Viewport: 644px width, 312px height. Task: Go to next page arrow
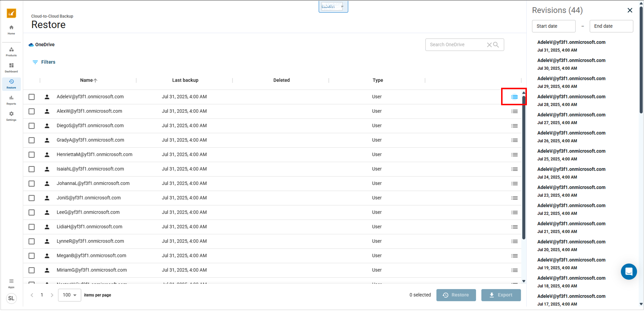click(52, 295)
